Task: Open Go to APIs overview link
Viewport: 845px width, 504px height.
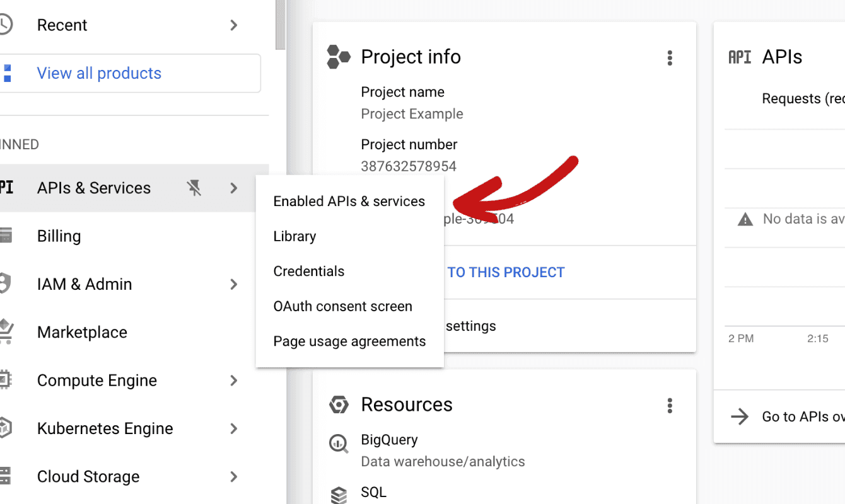Action: click(803, 416)
